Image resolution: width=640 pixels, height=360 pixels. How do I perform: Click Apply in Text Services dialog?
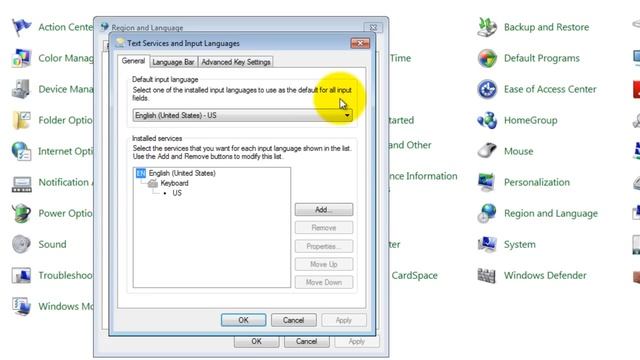(344, 320)
